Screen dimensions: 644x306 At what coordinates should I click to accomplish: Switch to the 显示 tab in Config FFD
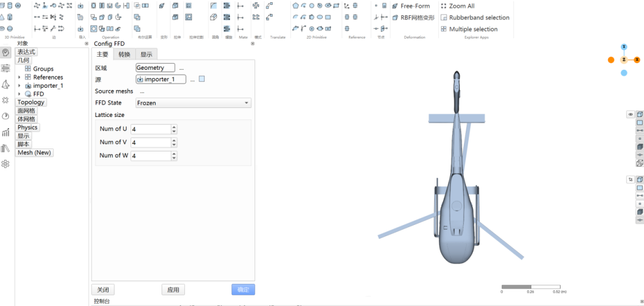point(146,55)
